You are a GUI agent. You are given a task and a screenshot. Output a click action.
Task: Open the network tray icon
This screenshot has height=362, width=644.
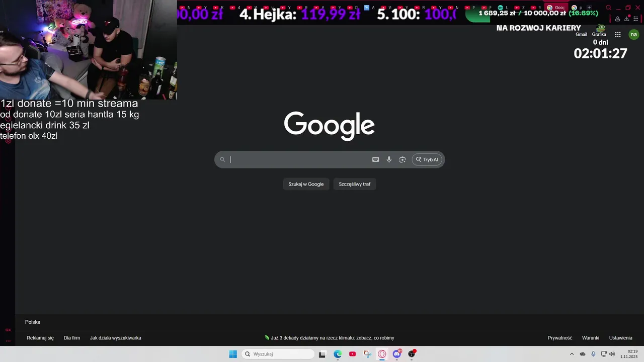tap(604, 354)
